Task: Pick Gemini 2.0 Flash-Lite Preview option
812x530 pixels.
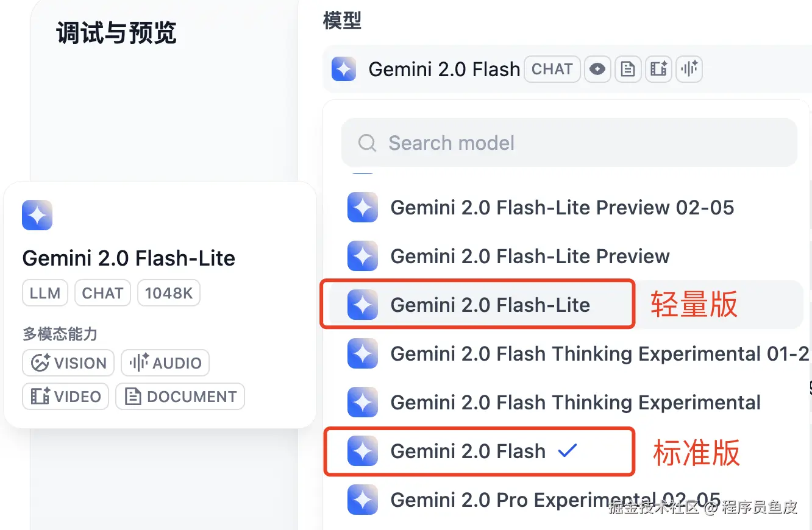Action: pos(530,256)
